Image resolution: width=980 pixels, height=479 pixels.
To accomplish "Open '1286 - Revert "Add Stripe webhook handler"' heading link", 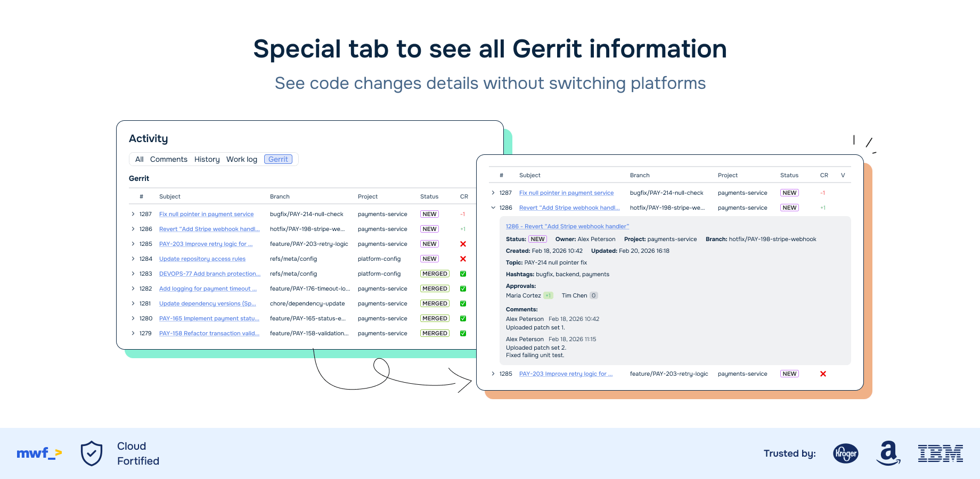I will tap(567, 226).
